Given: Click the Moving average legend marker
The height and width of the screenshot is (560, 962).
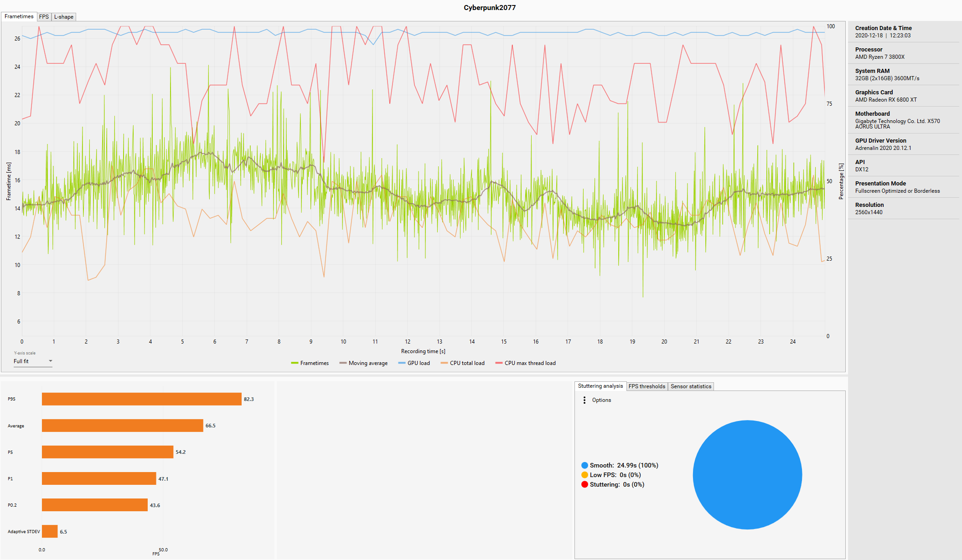Looking at the screenshot, I should tap(343, 363).
